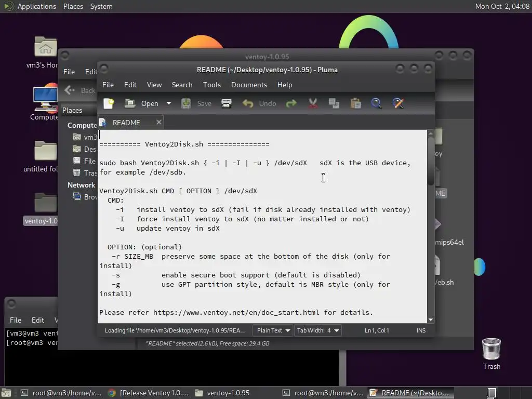Click the Copy icon in toolbar
The width and height of the screenshot is (532, 399).
[334, 103]
